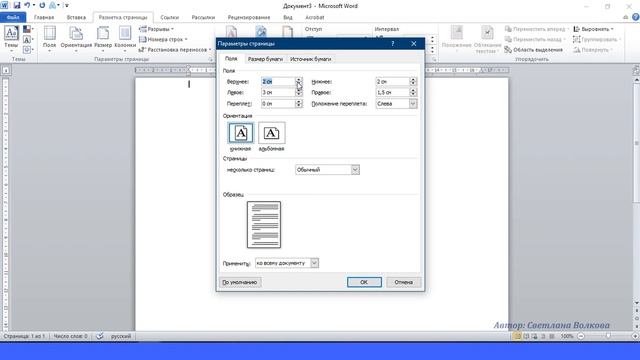
Task: Open the Расстановка переносов menu
Action: [175, 50]
